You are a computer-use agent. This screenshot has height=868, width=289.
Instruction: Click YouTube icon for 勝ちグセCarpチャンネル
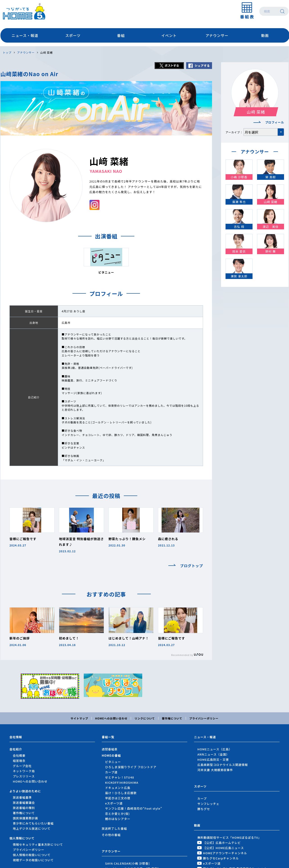click(x=199, y=858)
